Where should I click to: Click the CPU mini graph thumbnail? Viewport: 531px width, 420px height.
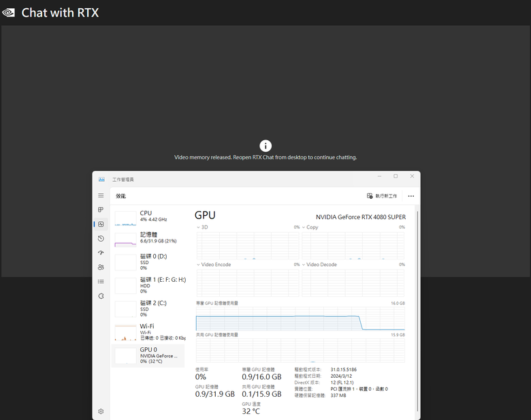pos(126,219)
